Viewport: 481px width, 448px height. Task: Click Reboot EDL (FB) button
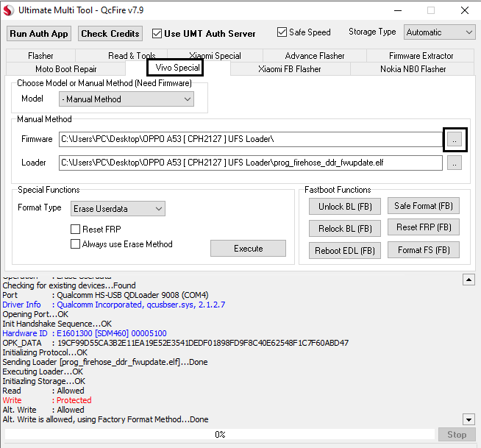click(345, 251)
